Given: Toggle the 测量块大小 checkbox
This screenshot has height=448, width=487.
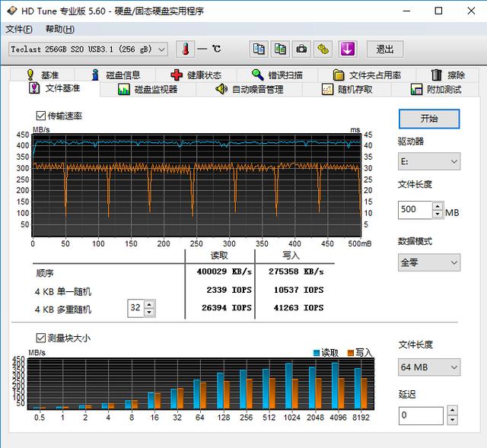Looking at the screenshot, I should tap(40, 338).
